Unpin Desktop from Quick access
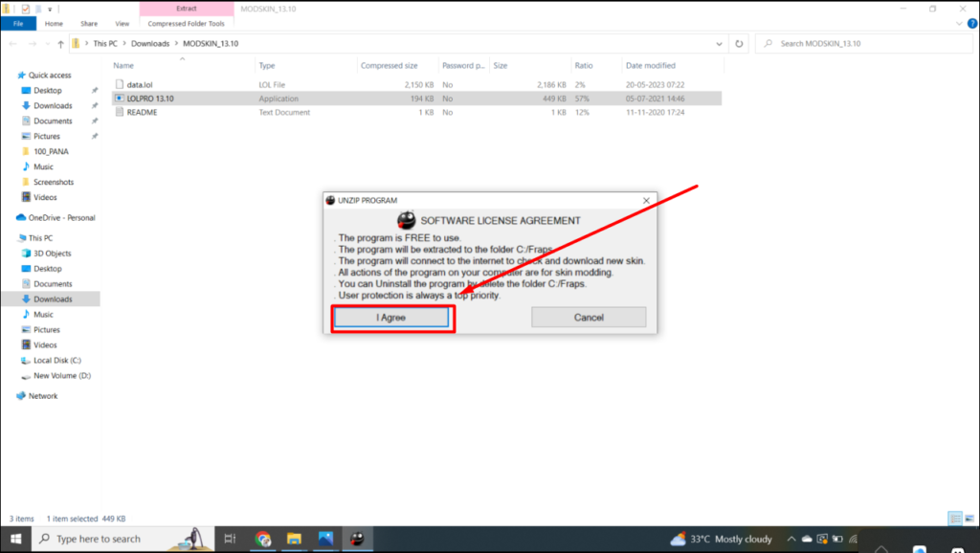 click(97, 90)
